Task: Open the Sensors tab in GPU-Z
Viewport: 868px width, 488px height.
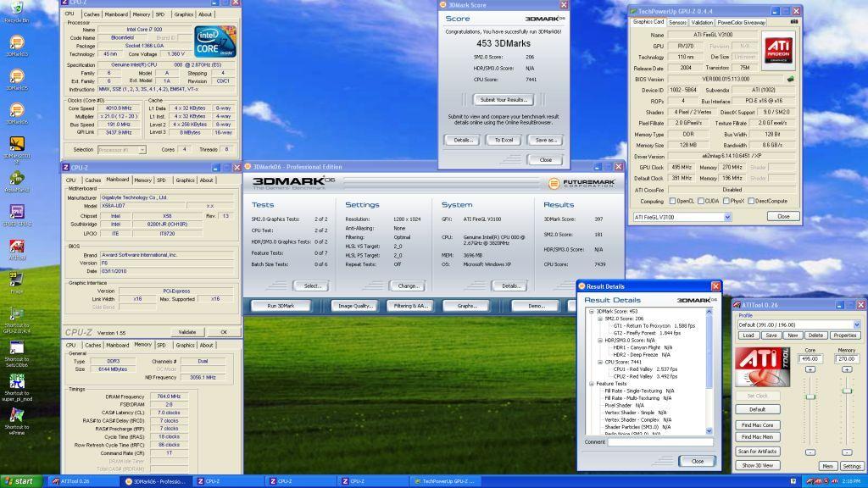Action: pyautogui.click(x=677, y=22)
